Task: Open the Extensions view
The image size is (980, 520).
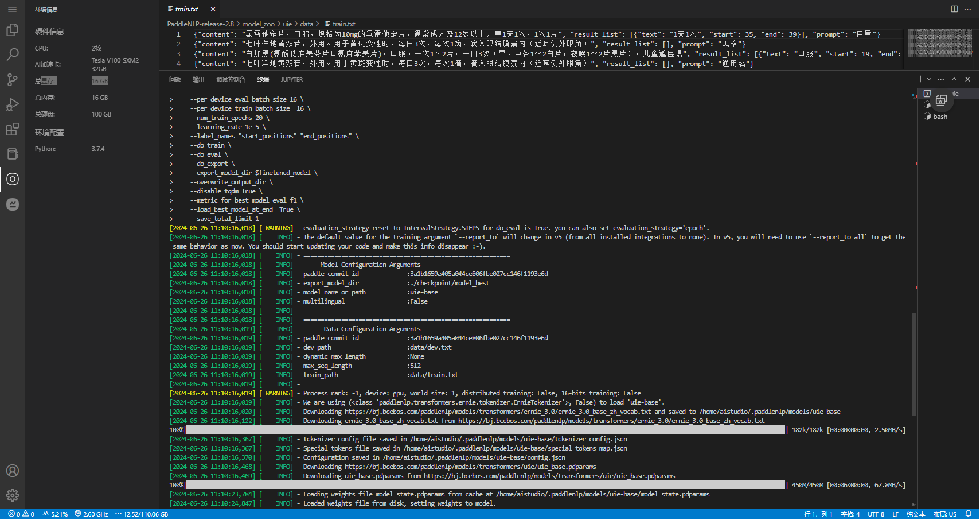Action: [x=12, y=129]
